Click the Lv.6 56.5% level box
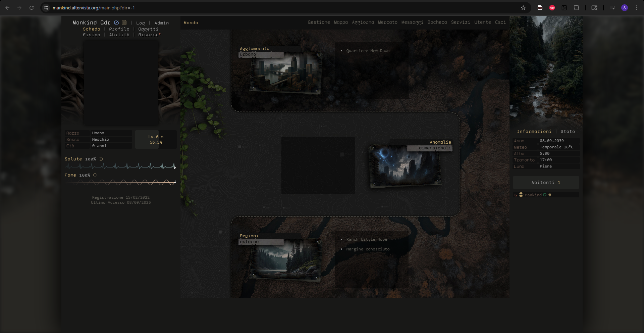This screenshot has height=333, width=644. 156,140
